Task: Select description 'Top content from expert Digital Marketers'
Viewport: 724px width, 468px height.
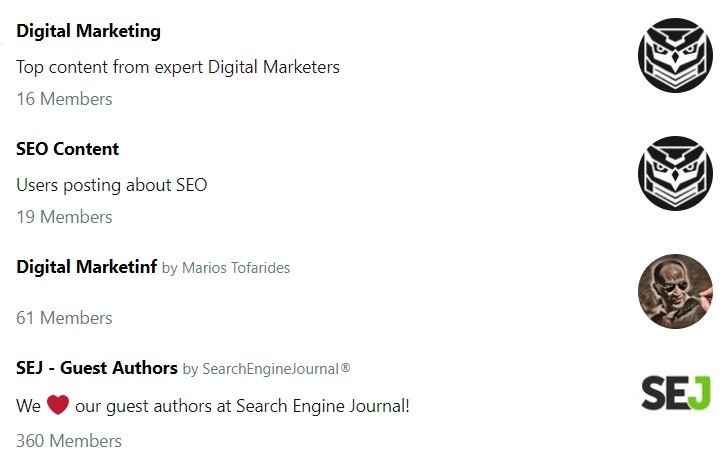Action: coord(178,67)
